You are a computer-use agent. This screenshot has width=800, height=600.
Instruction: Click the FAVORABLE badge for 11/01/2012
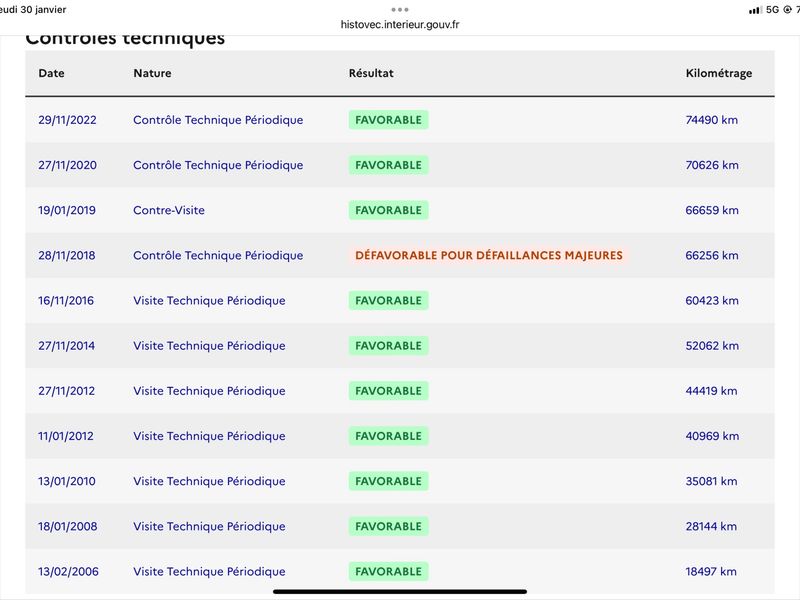click(388, 436)
